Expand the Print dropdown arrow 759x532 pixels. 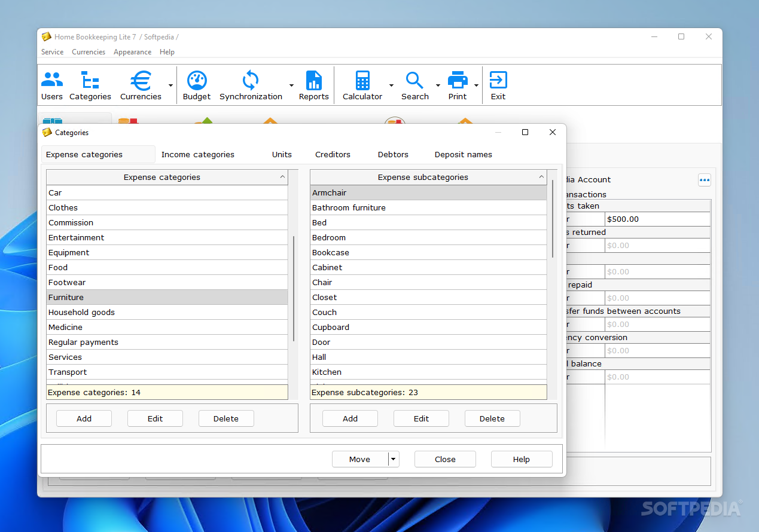click(477, 85)
